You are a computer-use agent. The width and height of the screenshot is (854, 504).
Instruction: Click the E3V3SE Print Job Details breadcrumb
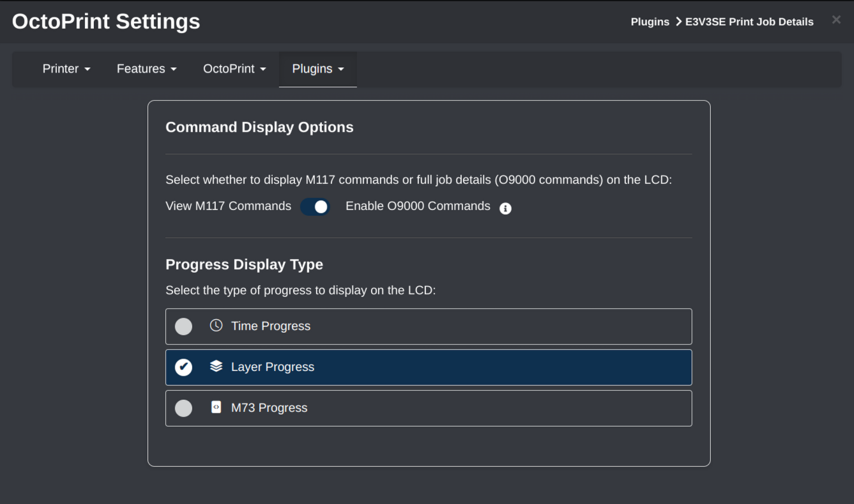tap(749, 22)
